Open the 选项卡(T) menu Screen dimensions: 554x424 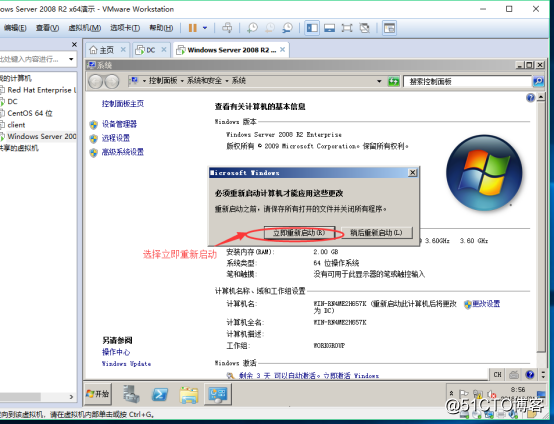click(125, 28)
